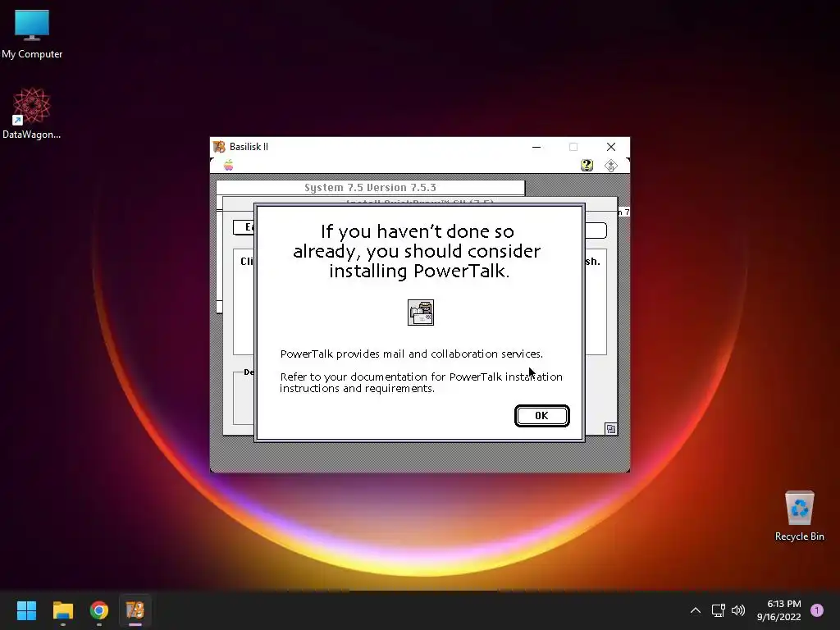Open the volume control tray icon

[x=738, y=610]
